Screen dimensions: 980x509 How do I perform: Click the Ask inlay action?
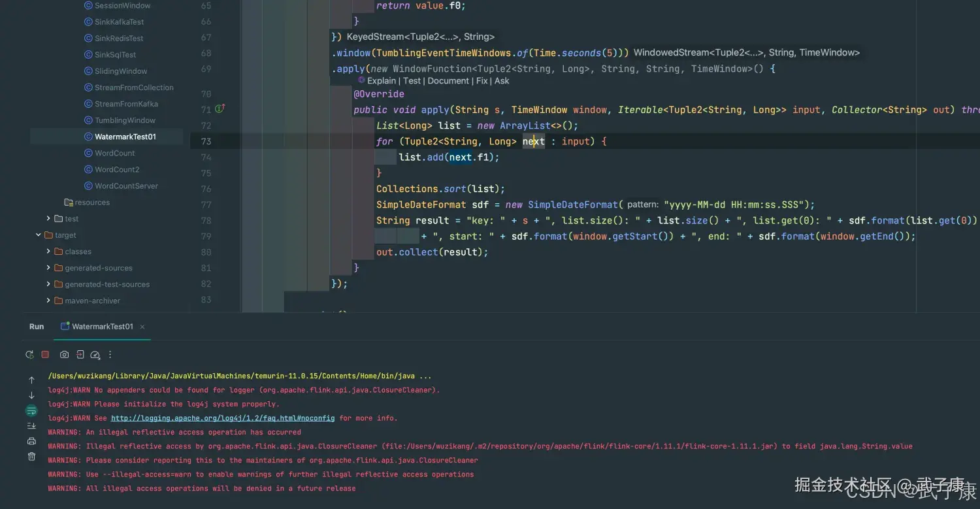pyautogui.click(x=502, y=81)
